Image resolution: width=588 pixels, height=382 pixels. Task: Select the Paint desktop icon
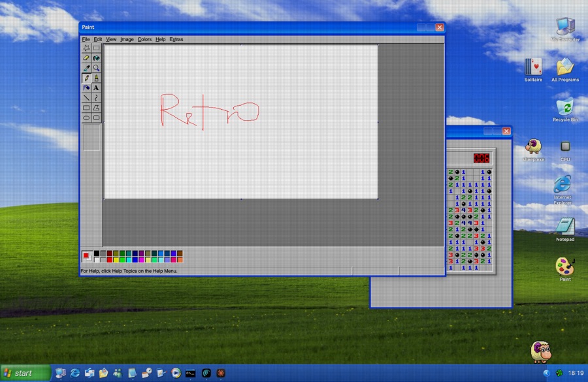tap(565, 269)
